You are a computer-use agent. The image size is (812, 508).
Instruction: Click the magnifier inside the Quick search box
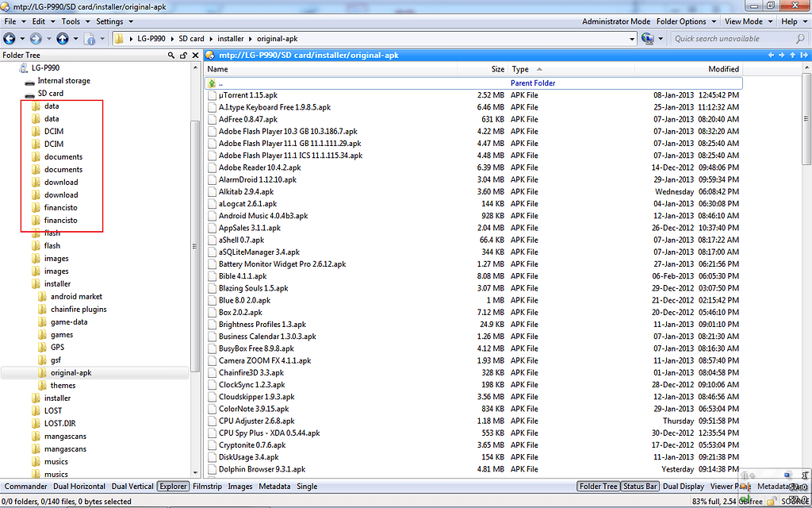point(799,39)
